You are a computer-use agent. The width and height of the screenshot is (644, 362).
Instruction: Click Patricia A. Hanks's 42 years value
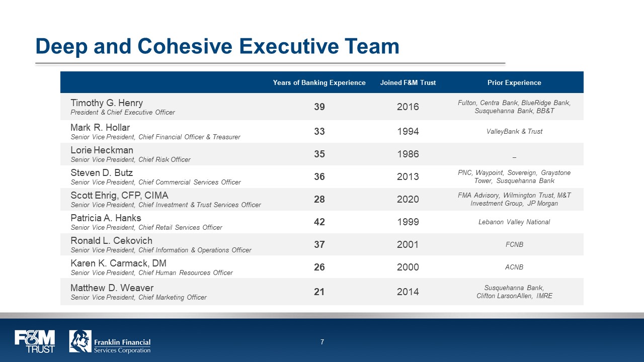[319, 222]
